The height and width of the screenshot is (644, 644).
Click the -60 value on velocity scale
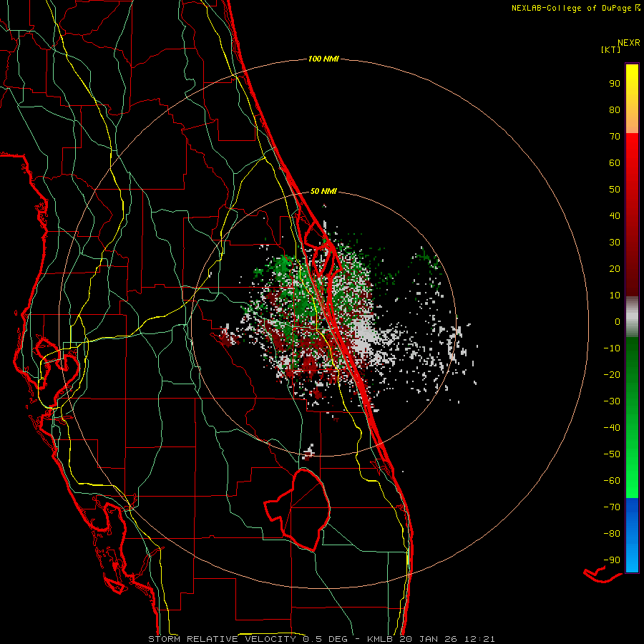coord(612,481)
